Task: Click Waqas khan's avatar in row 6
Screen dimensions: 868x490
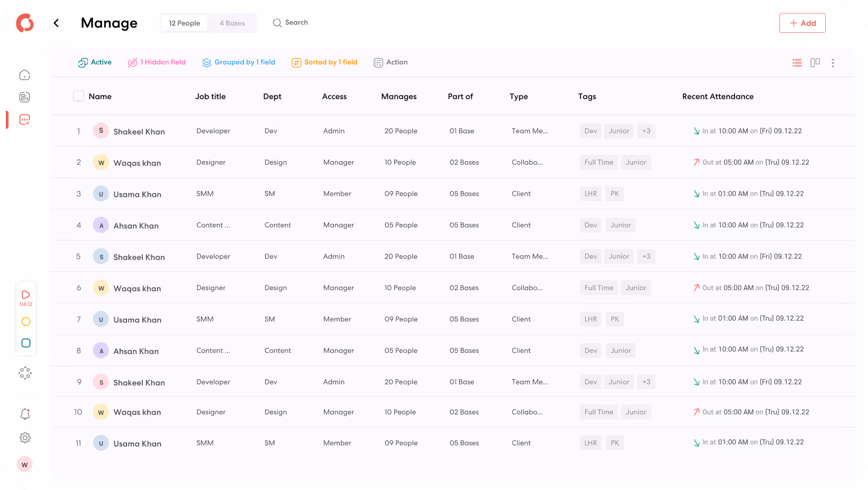Action: 101,288
